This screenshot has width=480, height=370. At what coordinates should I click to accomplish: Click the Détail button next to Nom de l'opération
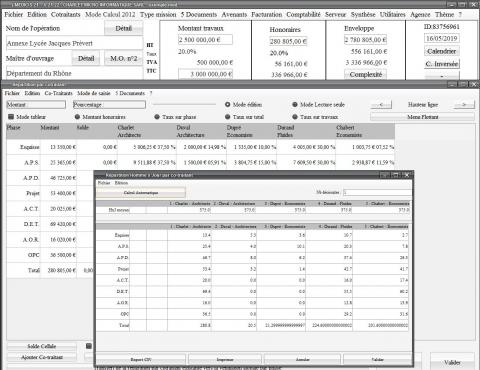click(124, 28)
